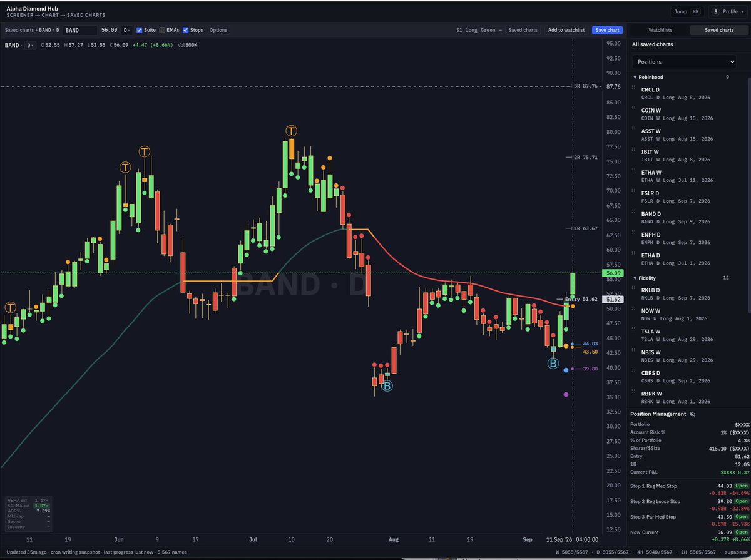Enable the EMAs checkbox
This screenshot has height=560, width=751.
click(x=163, y=30)
